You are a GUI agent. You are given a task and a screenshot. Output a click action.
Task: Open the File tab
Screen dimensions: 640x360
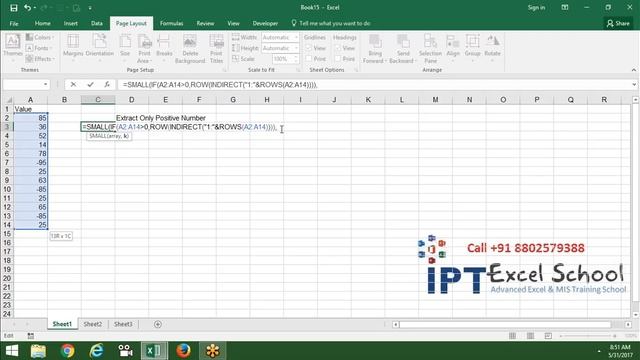coord(14,24)
